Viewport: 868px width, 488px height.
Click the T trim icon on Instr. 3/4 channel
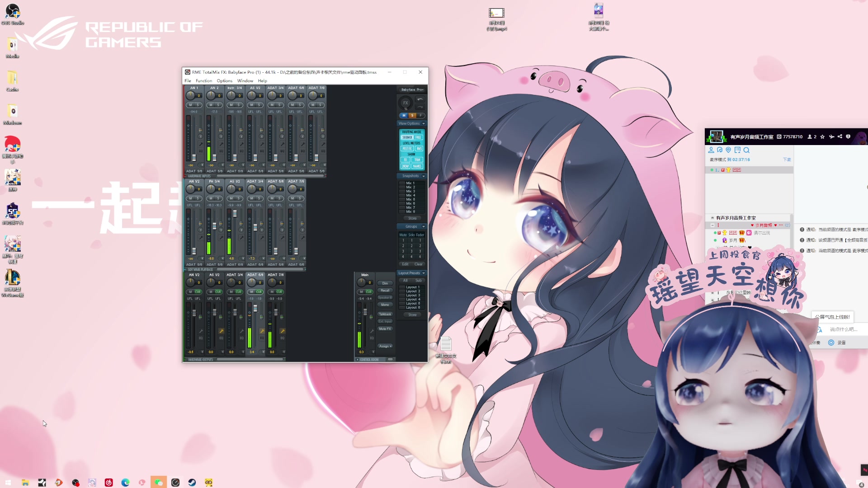241,136
